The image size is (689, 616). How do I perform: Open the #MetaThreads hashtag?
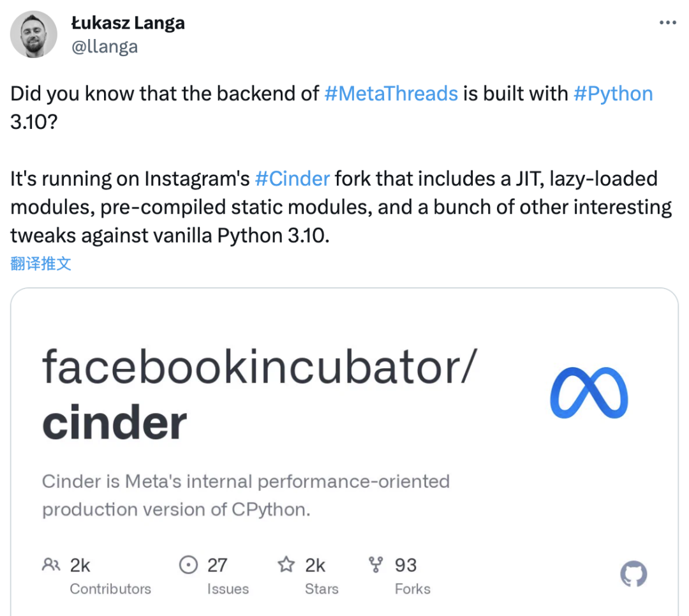click(391, 94)
